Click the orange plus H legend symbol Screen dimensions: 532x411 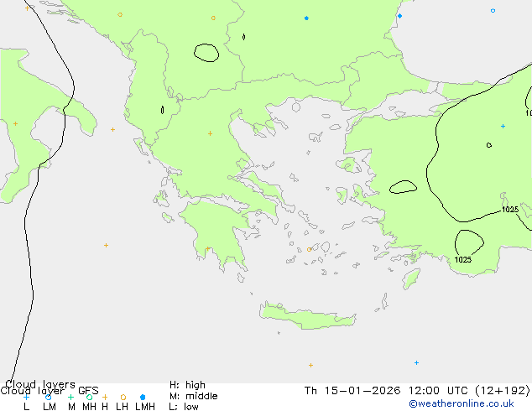click(x=105, y=397)
